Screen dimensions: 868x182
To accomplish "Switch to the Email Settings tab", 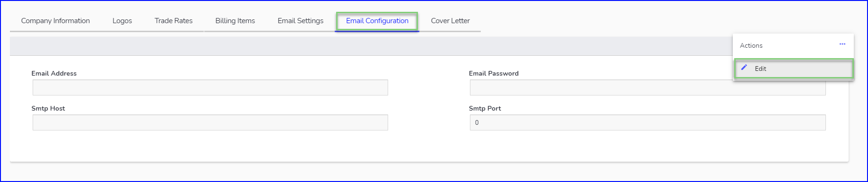I will 301,21.
